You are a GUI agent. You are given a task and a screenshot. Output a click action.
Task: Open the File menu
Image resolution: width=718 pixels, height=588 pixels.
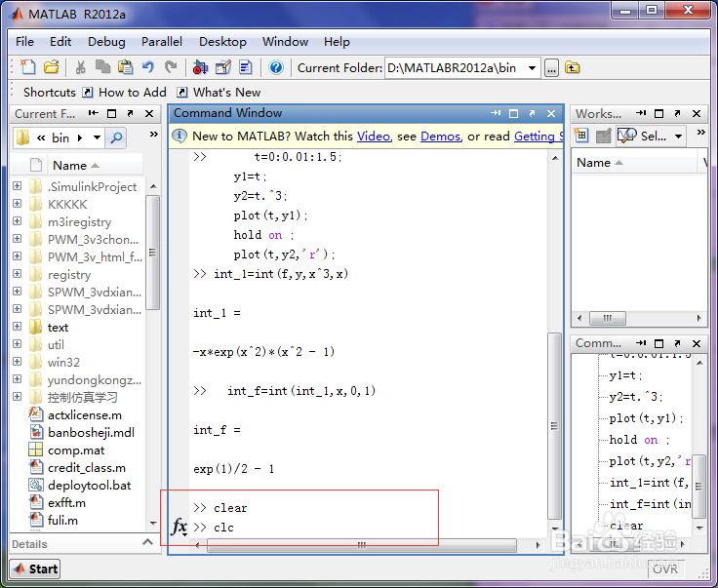coord(24,42)
